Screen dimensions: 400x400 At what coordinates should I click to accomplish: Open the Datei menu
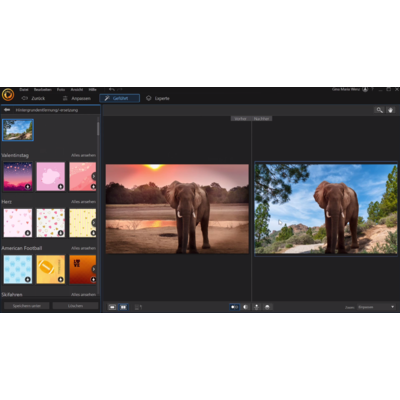click(24, 90)
